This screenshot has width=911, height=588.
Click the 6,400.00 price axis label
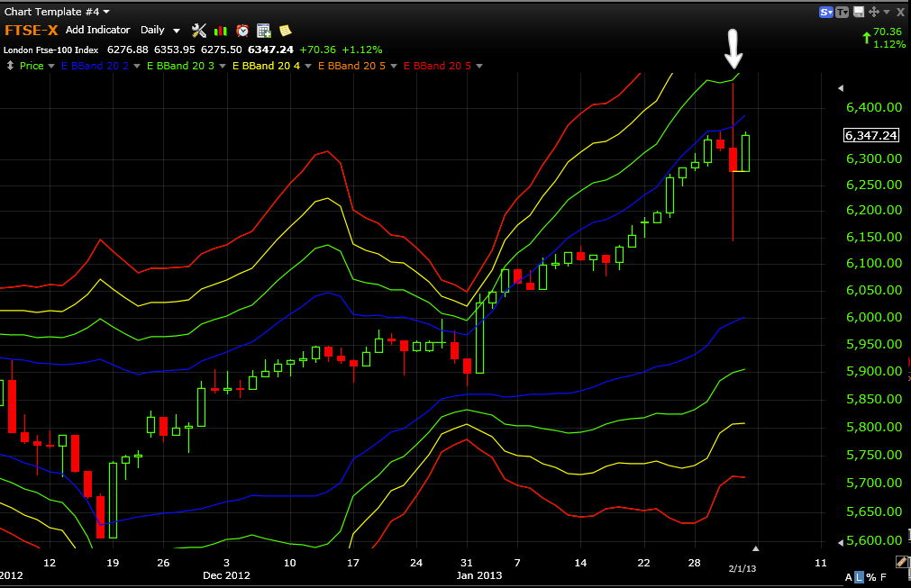click(874, 107)
